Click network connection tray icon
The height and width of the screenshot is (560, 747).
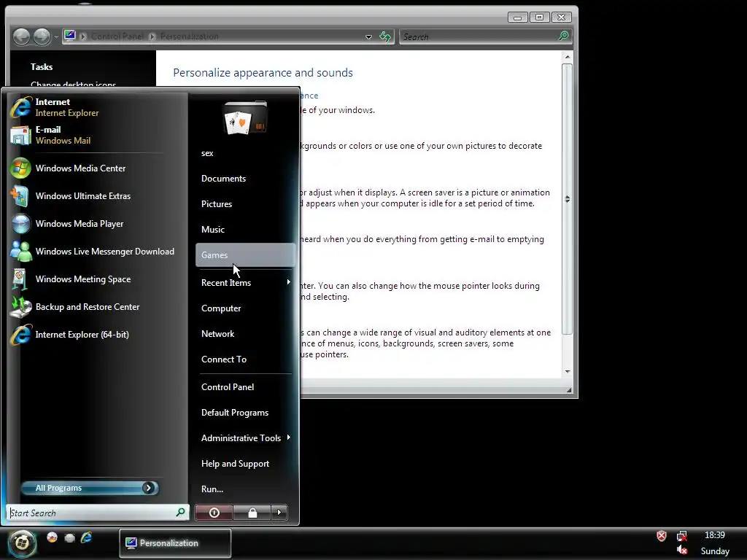pyautogui.click(x=682, y=536)
